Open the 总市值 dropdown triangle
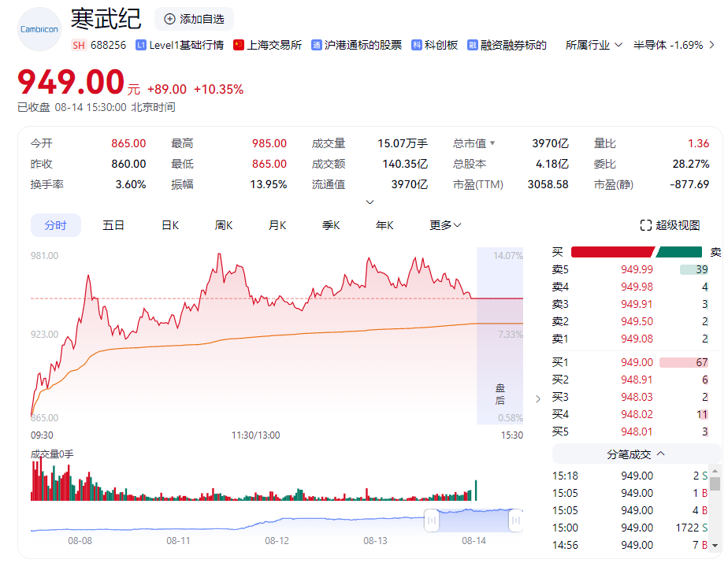This screenshot has height=563, width=728. pos(492,143)
